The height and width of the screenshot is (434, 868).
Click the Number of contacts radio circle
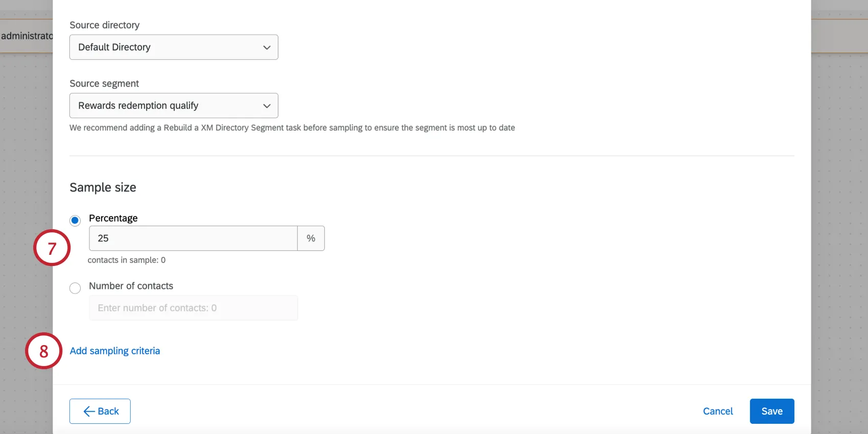tap(75, 288)
